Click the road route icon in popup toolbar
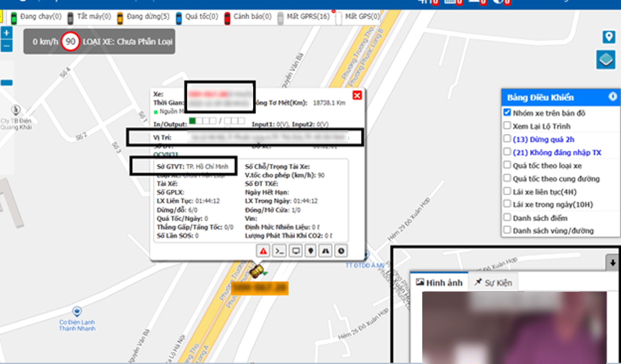 [x=326, y=251]
